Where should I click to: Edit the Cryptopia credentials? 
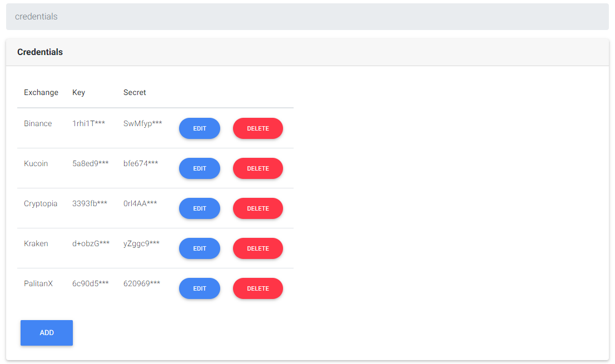199,208
